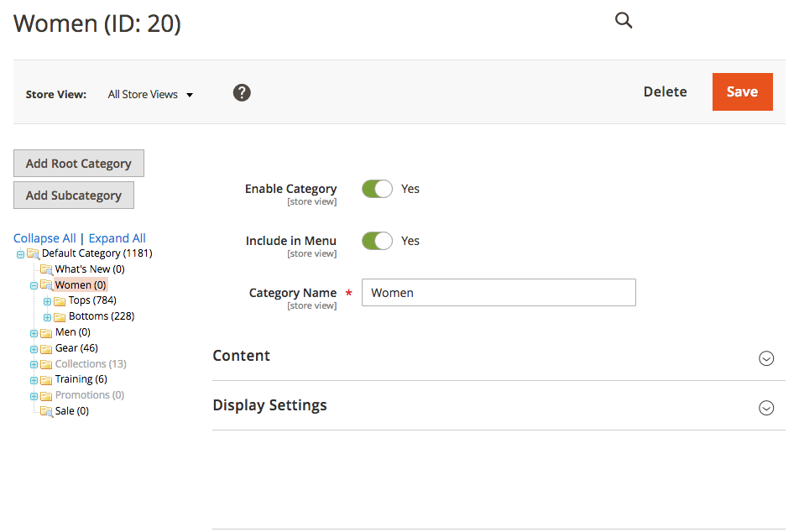The image size is (799, 532).
Task: Expand the Promotions tree node
Action: pyautogui.click(x=34, y=396)
